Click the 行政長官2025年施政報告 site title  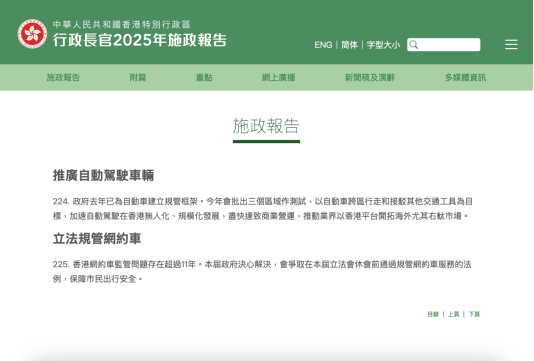point(140,40)
